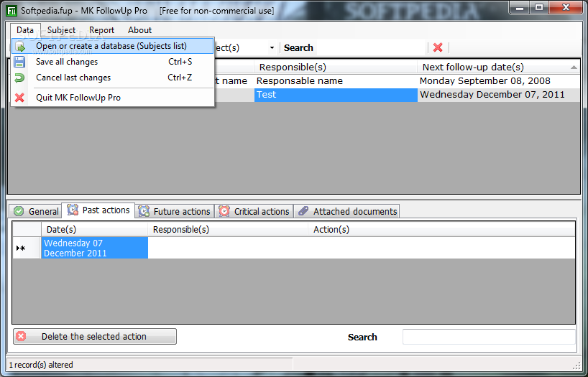
Task: Click the new row marker in actions grid
Action: (27, 248)
